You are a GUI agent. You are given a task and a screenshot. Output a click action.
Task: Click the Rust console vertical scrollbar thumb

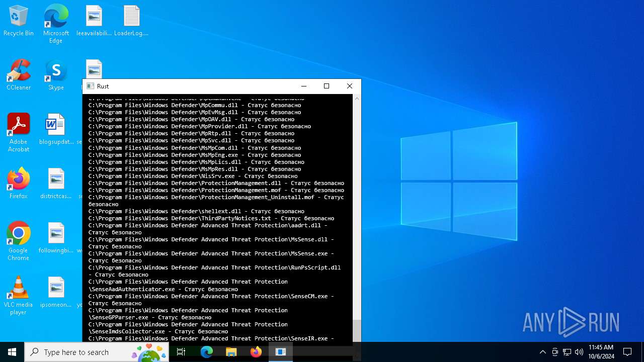click(357, 331)
